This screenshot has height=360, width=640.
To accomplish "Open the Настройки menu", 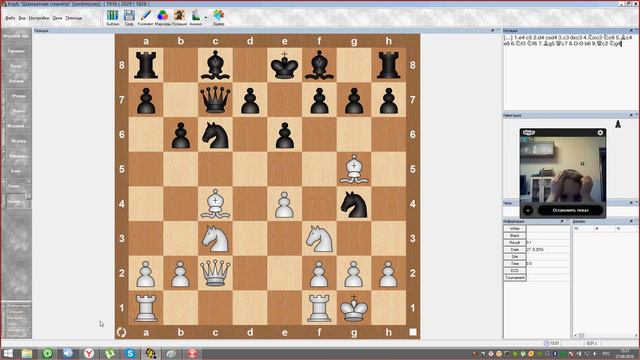I will pyautogui.click(x=39, y=18).
